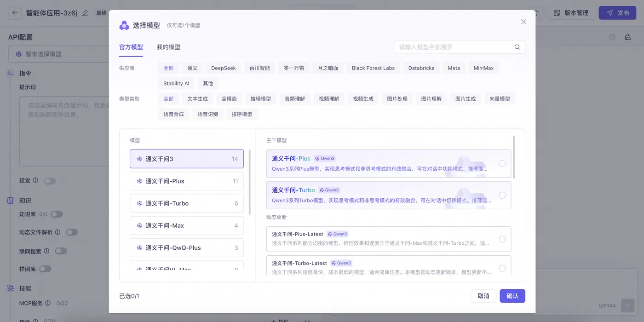Click the lock icon at top right
The image size is (644, 322).
(x=627, y=37)
